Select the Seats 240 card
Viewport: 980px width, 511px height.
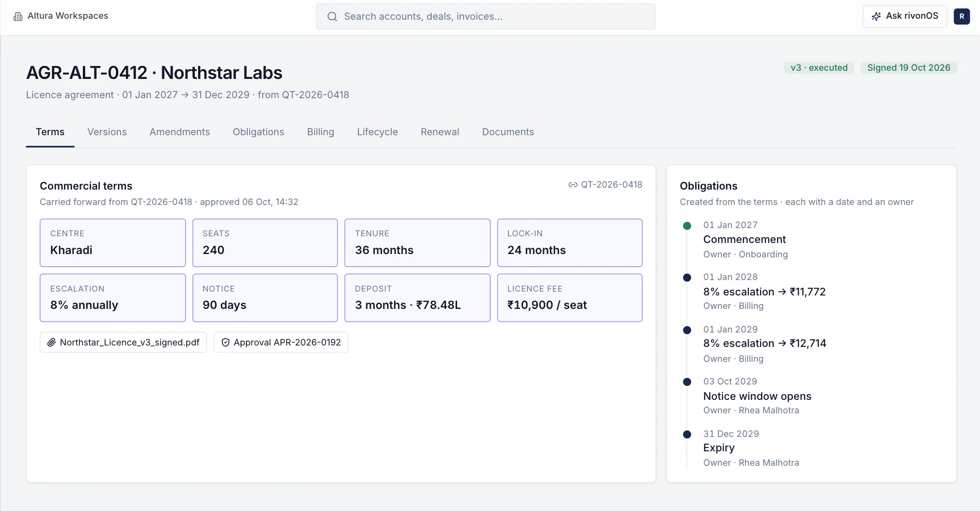click(265, 243)
